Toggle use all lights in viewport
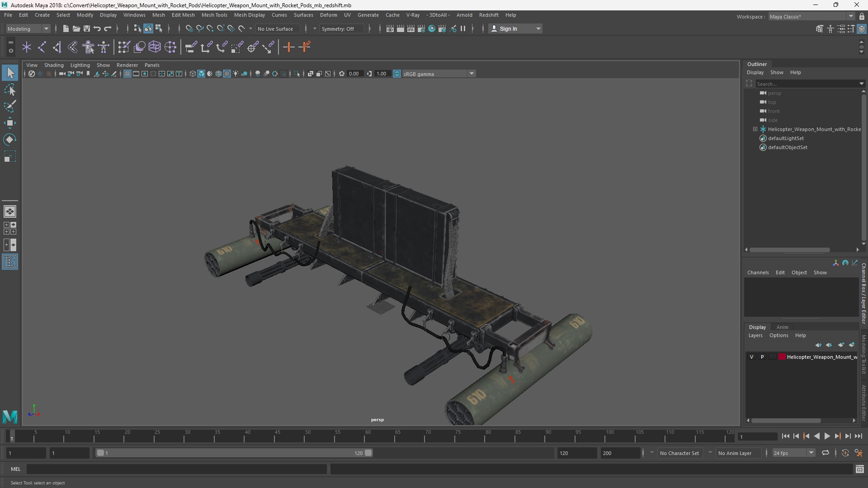The height and width of the screenshot is (488, 868). point(236,74)
